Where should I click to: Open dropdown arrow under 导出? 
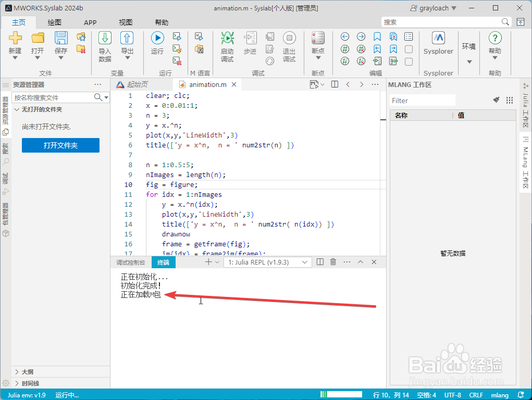click(127, 58)
